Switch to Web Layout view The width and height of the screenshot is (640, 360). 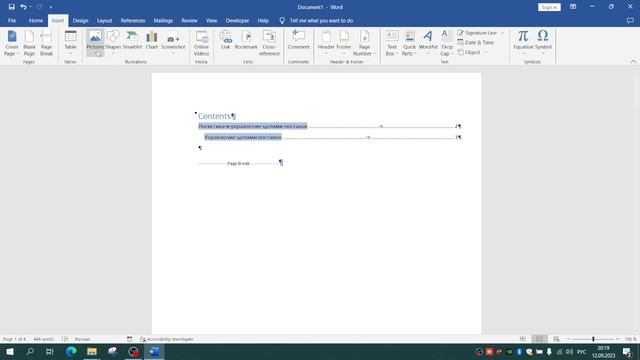556,339
